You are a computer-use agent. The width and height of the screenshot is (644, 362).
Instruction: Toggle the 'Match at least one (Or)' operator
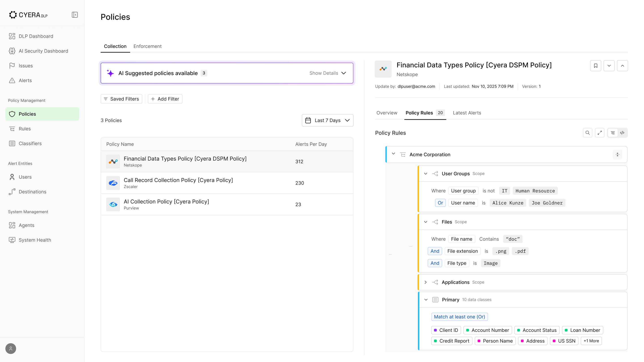click(459, 317)
